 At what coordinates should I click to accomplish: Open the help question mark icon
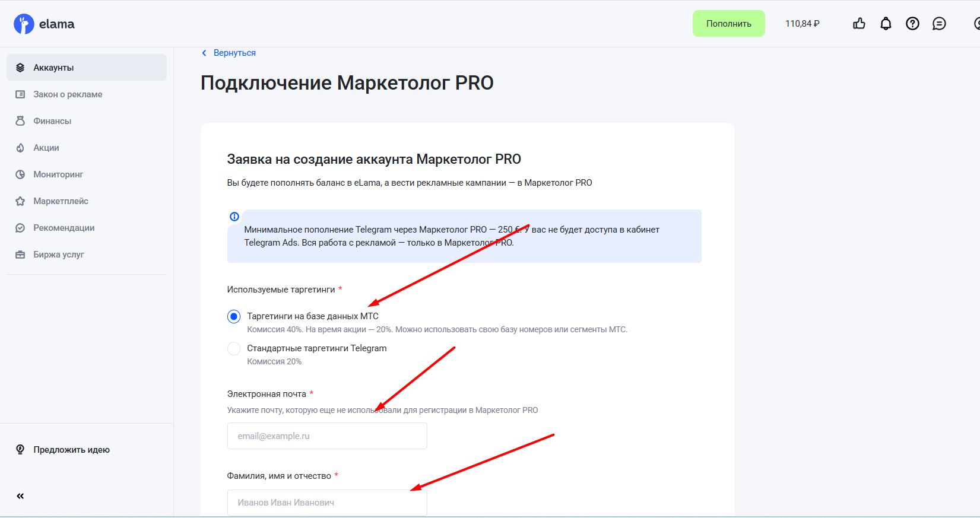[x=912, y=24]
